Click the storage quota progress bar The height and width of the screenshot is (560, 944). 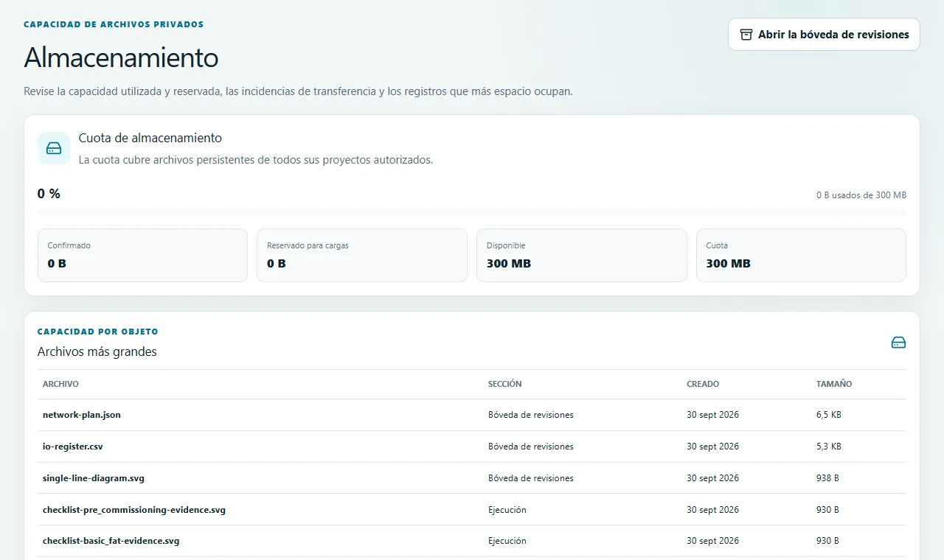point(472,213)
